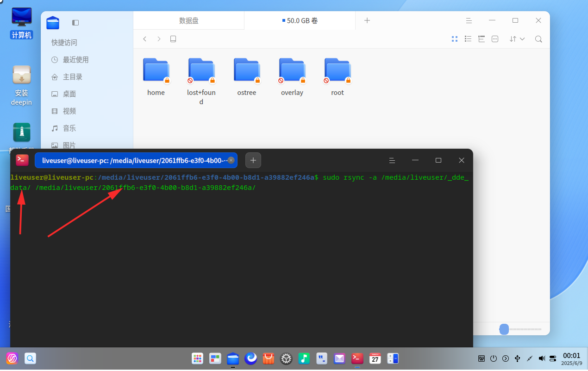Screen dimensions: 588x371
Task: Open the quote-mark app in dock
Action: click(x=322, y=358)
